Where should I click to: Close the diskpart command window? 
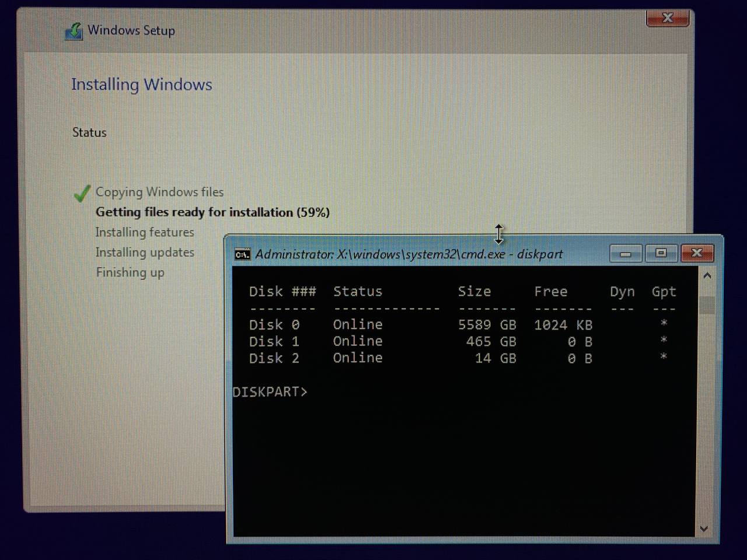697,253
